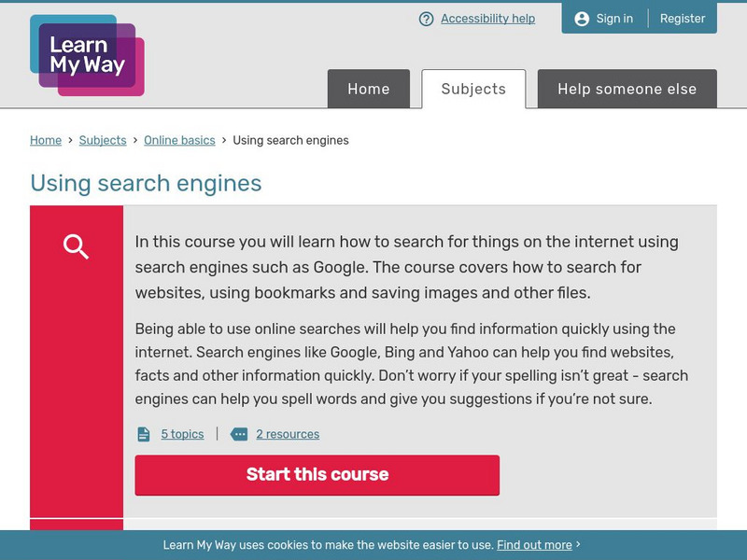The width and height of the screenshot is (747, 560).
Task: Click the resources tag icon
Action: [x=239, y=434]
